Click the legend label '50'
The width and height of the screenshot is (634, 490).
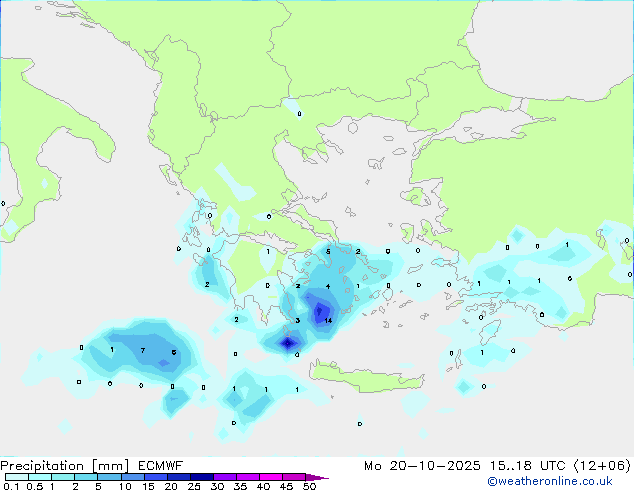click(x=309, y=486)
